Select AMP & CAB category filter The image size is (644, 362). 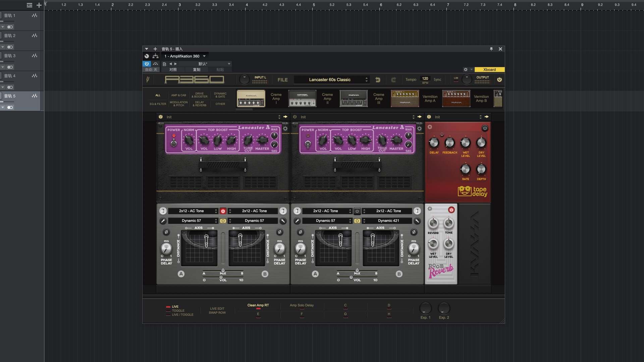(x=179, y=95)
